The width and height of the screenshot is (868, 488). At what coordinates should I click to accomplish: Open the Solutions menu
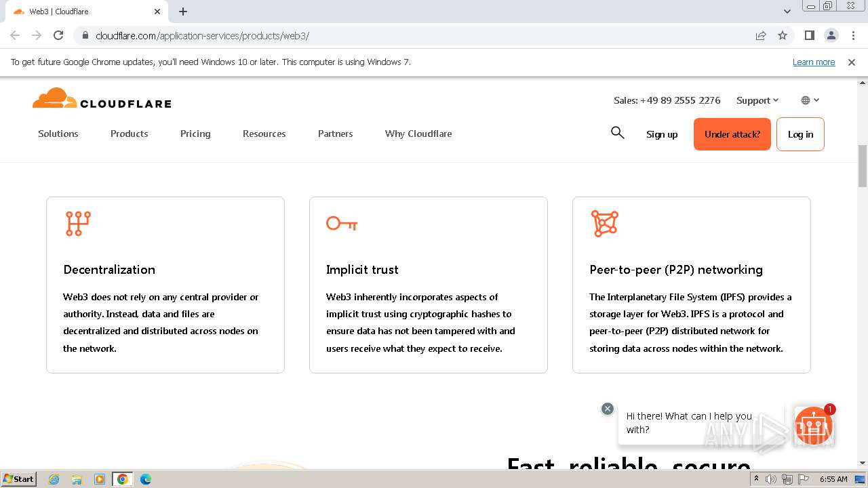click(58, 134)
